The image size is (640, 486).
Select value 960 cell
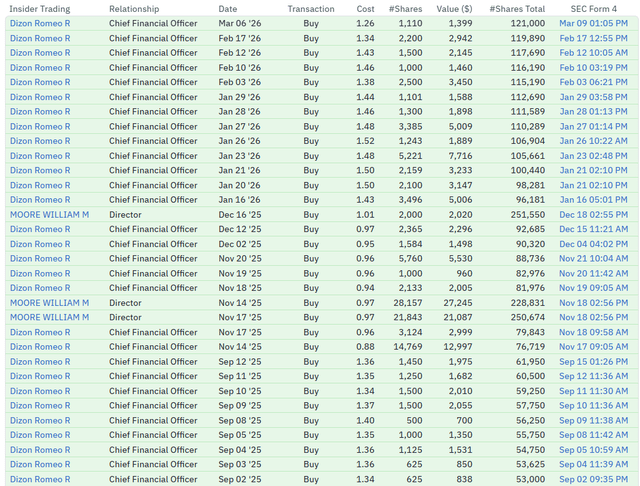coord(464,273)
